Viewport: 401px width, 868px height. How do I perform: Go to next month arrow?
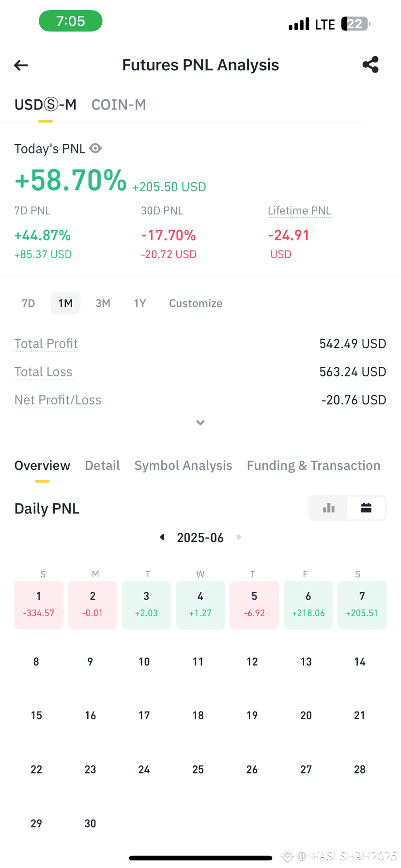239,537
